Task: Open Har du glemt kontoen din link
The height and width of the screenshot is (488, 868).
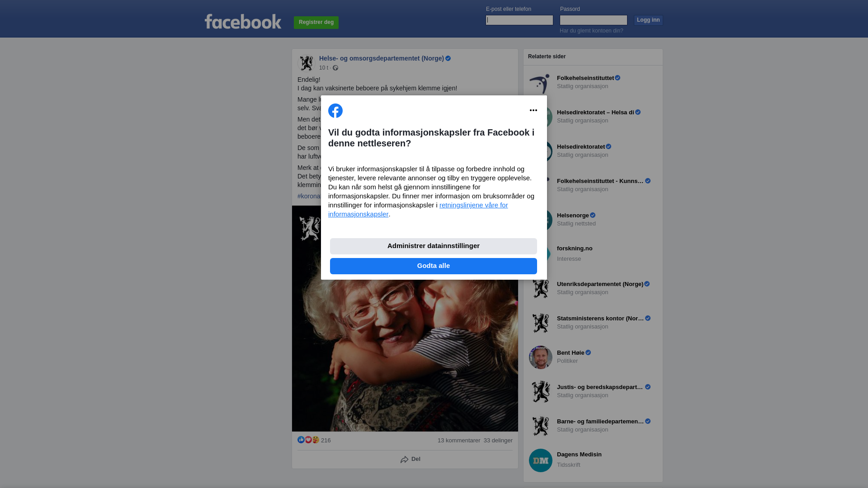Action: click(591, 31)
